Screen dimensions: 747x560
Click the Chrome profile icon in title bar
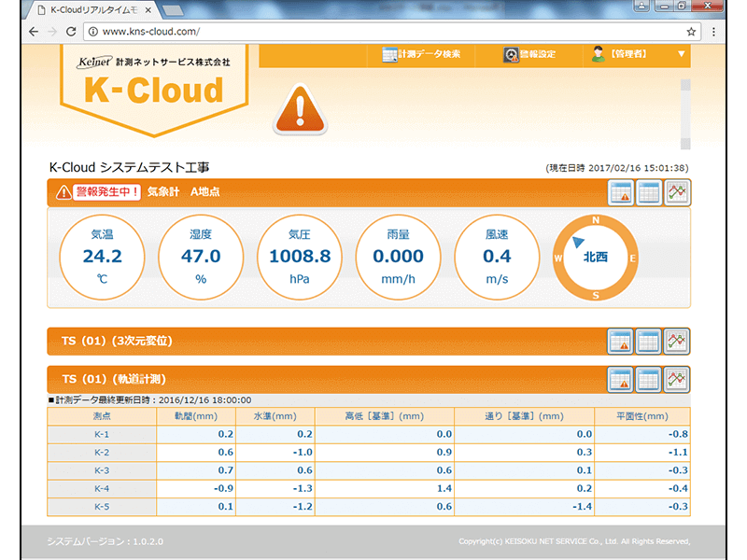(641, 6)
